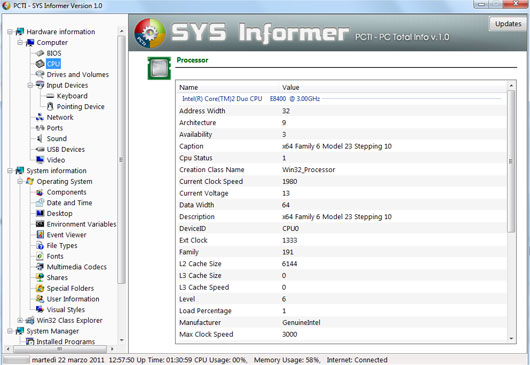Click tree panel scroll up arrow
Viewport: 530px width, 365px height.
coord(122,31)
